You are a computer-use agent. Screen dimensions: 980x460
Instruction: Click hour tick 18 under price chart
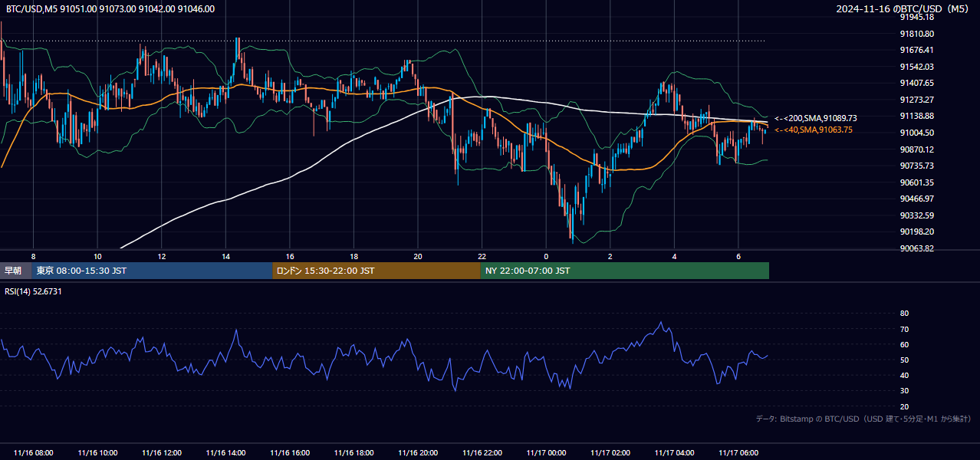pos(354,256)
